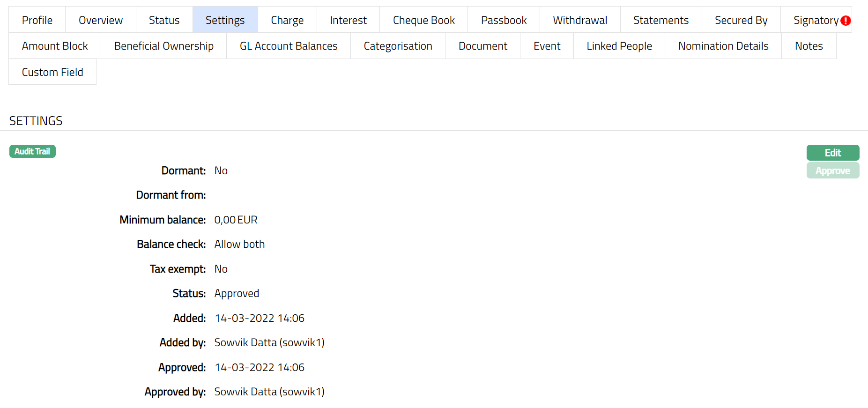This screenshot has width=868, height=408.
Task: View the Cheque Book tab
Action: 423,20
